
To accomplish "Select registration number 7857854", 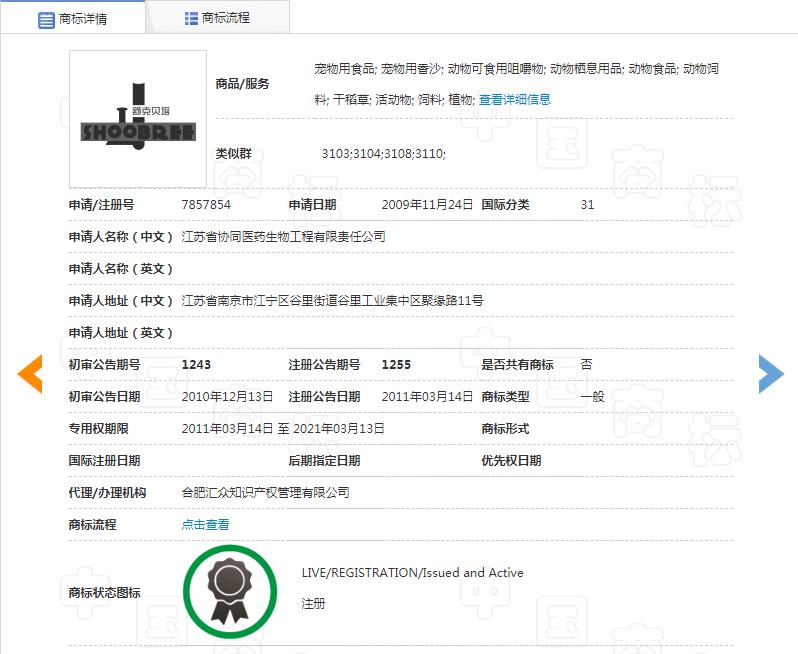I will tap(206, 205).
